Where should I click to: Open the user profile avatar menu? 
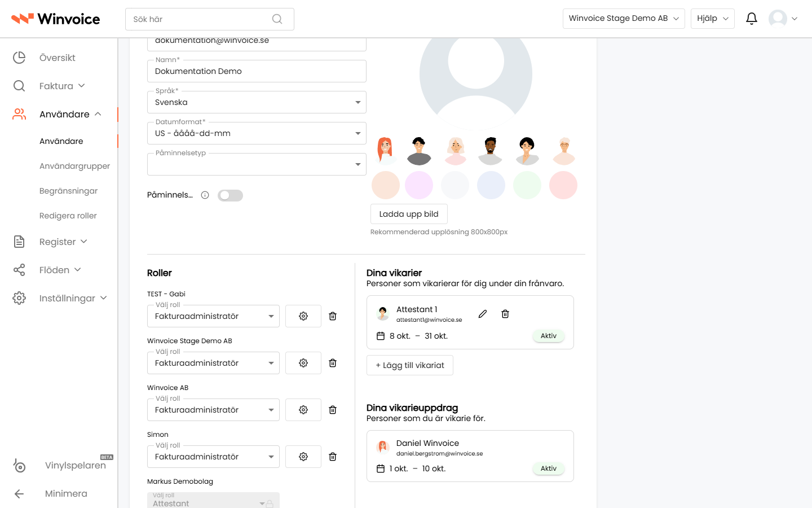click(x=783, y=19)
